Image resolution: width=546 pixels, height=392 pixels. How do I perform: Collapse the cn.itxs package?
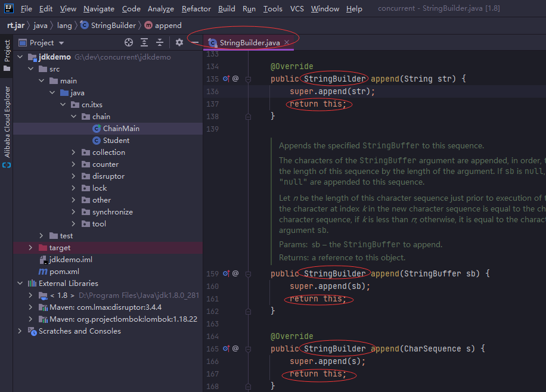(x=63, y=104)
